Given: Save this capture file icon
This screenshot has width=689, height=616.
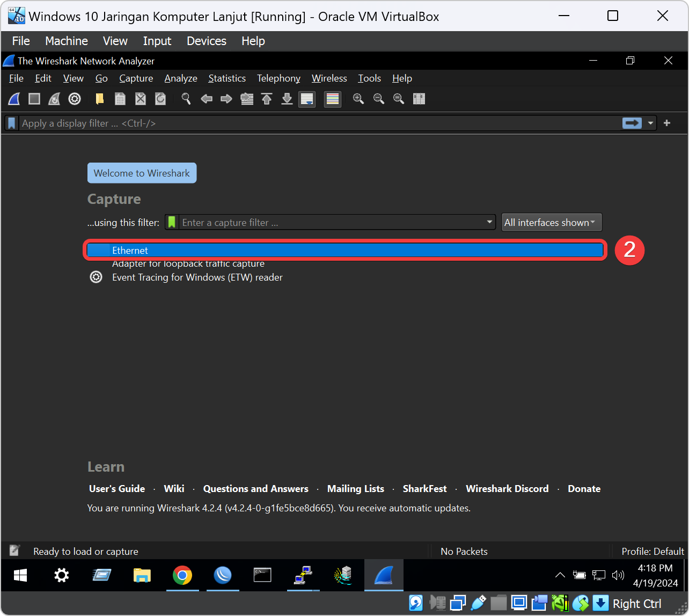Looking at the screenshot, I should (x=120, y=99).
